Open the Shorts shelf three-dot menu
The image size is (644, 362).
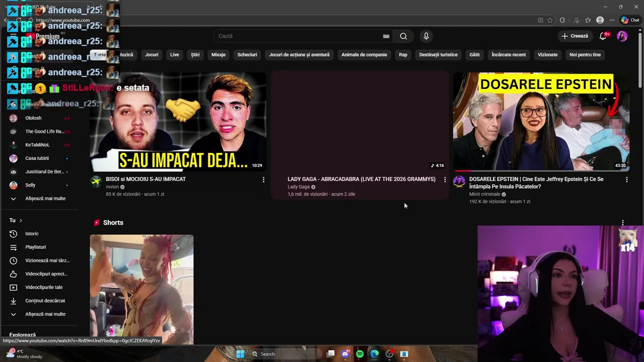tap(623, 223)
